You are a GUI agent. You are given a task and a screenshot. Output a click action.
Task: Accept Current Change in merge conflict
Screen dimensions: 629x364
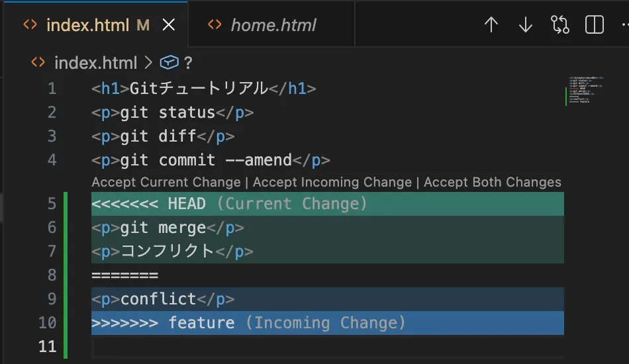[x=166, y=182]
